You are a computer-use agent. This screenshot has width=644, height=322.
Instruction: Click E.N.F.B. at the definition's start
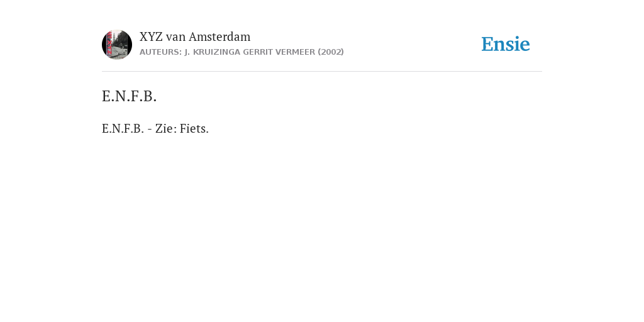click(123, 128)
